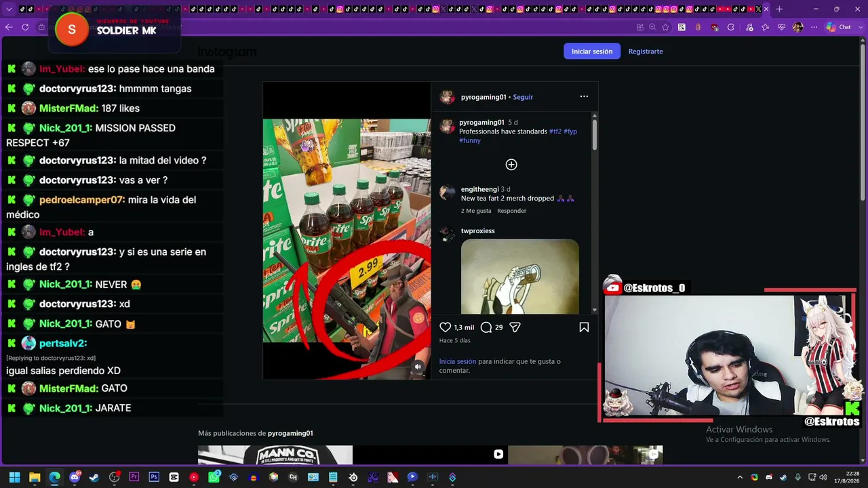Open Discord from the taskbar
868x488 pixels.
(75, 477)
